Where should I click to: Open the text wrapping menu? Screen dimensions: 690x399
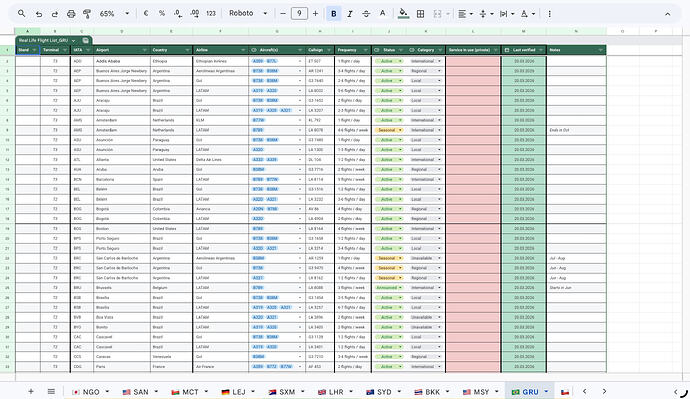[x=506, y=14]
